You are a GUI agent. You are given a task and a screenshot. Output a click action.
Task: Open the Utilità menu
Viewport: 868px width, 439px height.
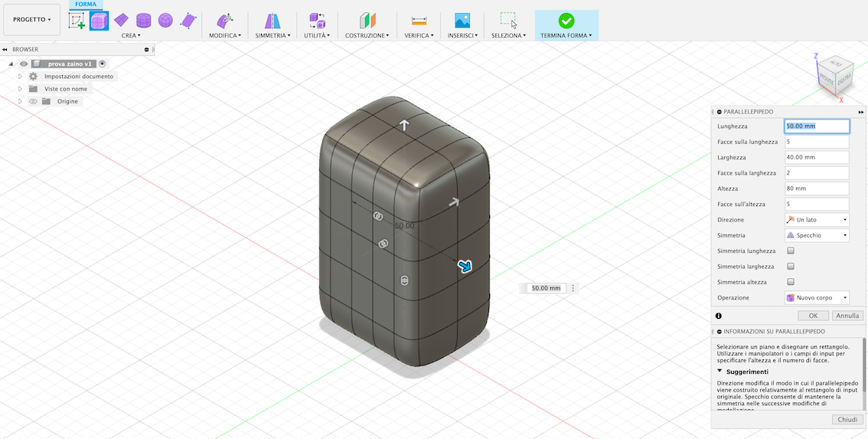(317, 35)
